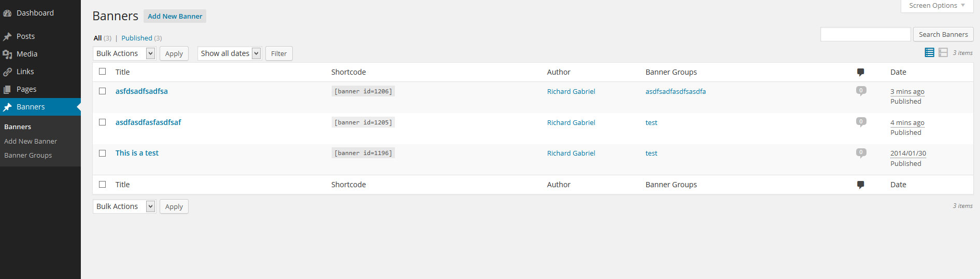
Task: Switch to list view icon
Action: pos(929,52)
